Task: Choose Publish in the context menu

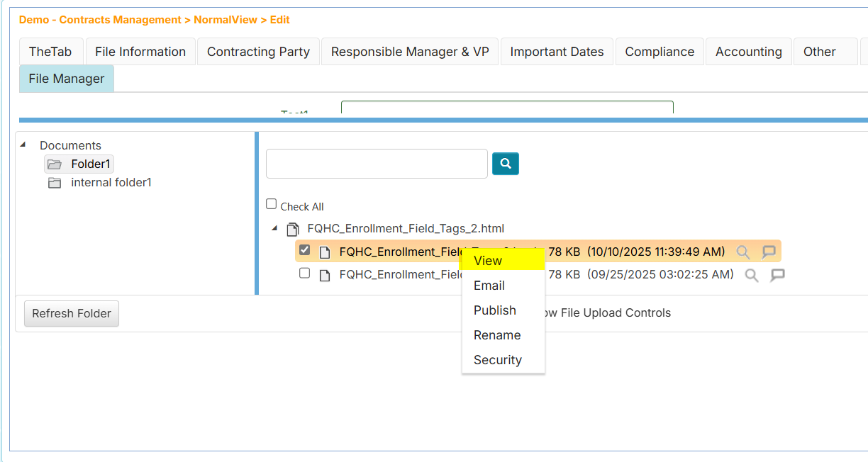Action: click(495, 310)
